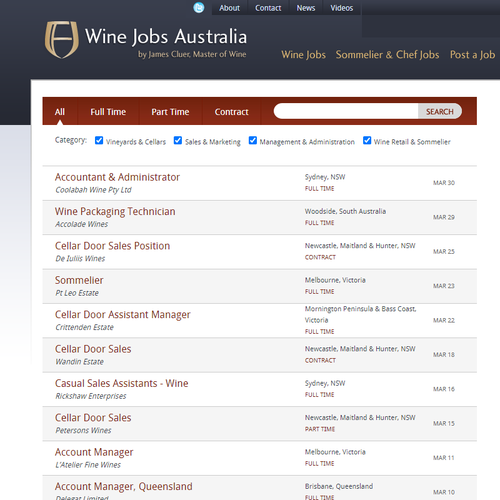Uncheck the Sales & Marketing category checkbox
This screenshot has height=500, width=500.
click(178, 140)
